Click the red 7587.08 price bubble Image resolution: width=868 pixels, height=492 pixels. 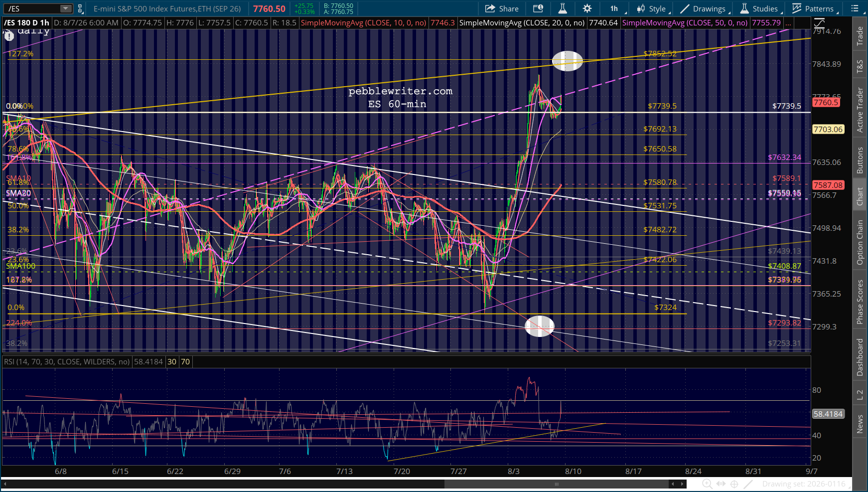pyautogui.click(x=828, y=185)
